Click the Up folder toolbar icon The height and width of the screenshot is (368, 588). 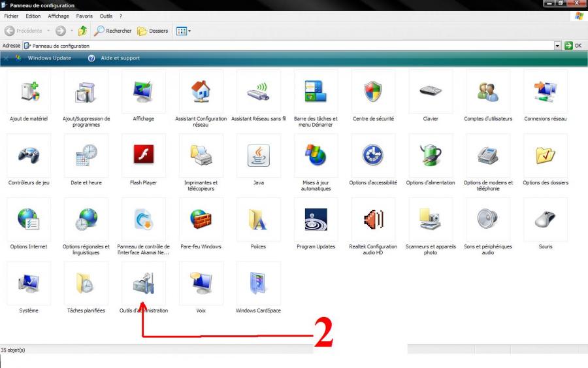[x=82, y=31]
